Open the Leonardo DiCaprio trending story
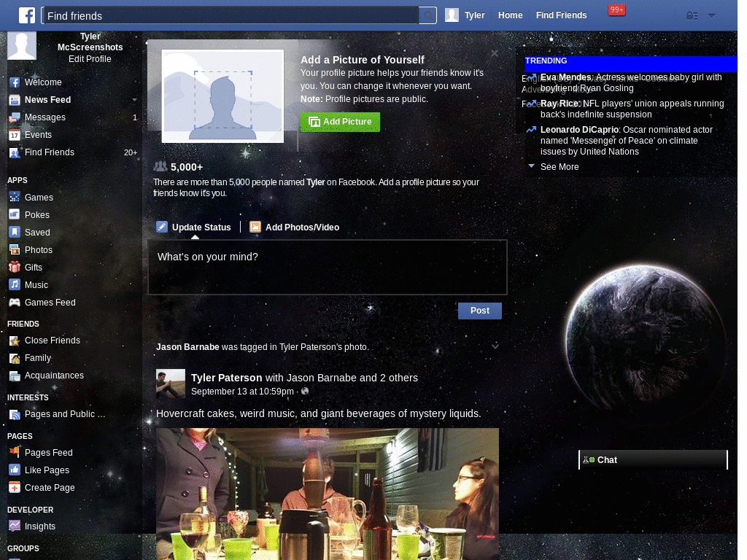 626,141
